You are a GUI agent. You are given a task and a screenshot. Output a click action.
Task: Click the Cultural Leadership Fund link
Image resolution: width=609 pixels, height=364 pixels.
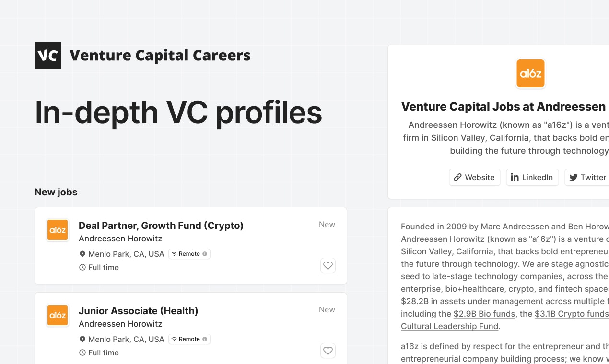pyautogui.click(x=449, y=326)
